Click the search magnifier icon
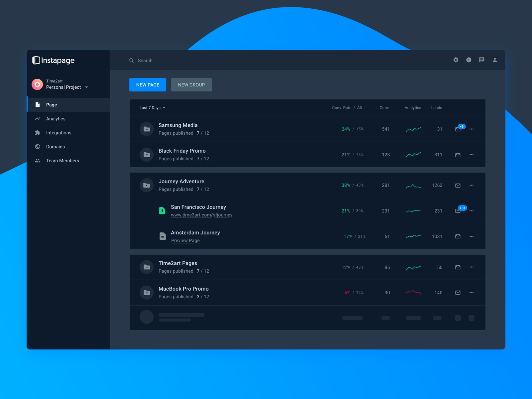532x399 pixels. point(132,61)
